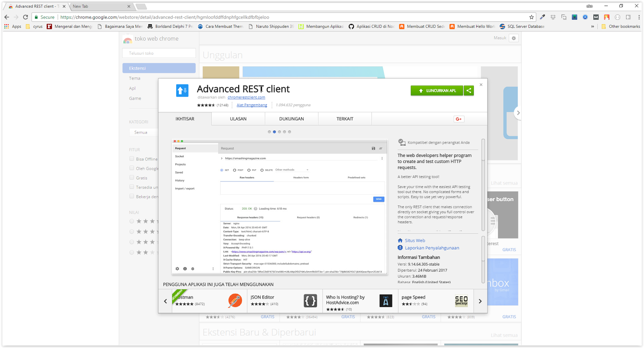Toggle the Tersedia untuk checkbox
The image size is (644, 348).
coord(132,187)
